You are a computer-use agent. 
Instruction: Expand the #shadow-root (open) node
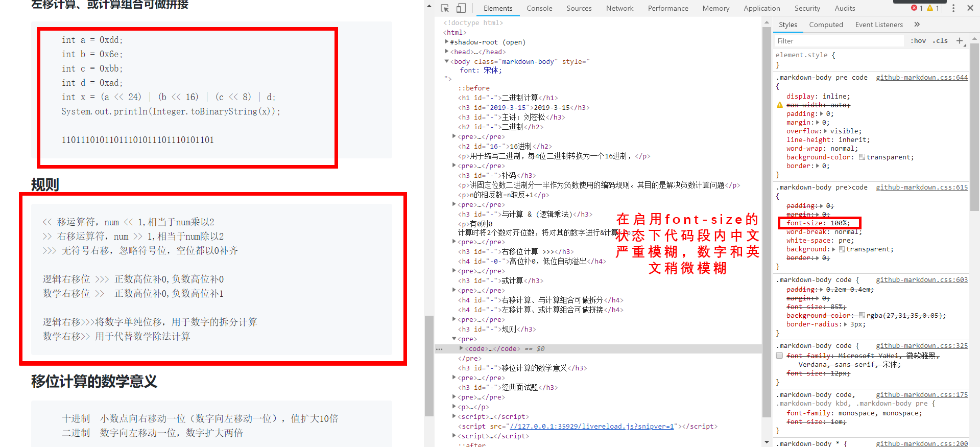(446, 42)
